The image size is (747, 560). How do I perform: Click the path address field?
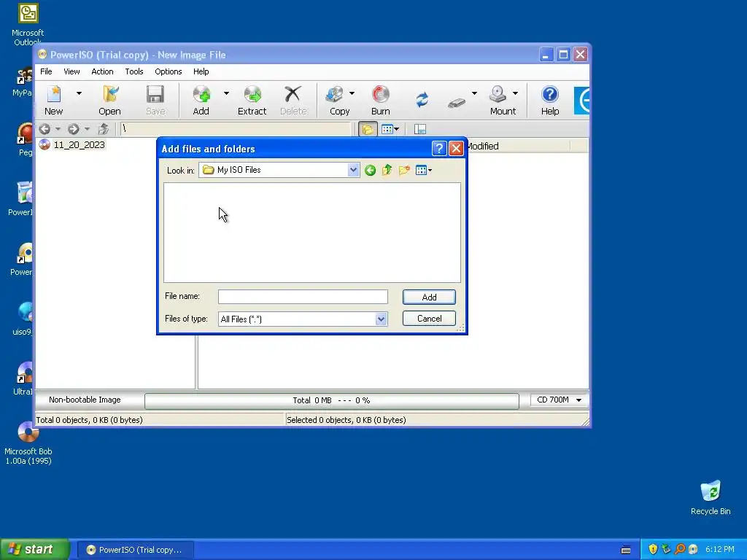pos(237,129)
